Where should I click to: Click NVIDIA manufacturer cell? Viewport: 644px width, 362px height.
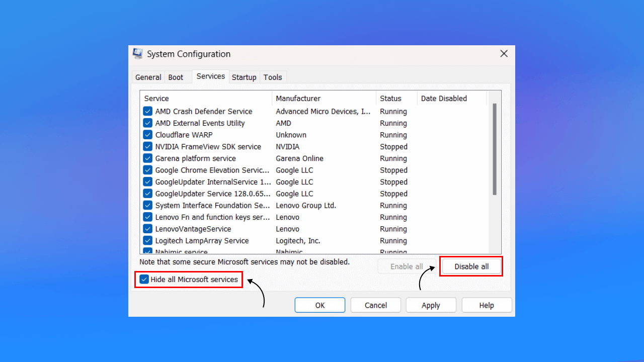pos(287,147)
